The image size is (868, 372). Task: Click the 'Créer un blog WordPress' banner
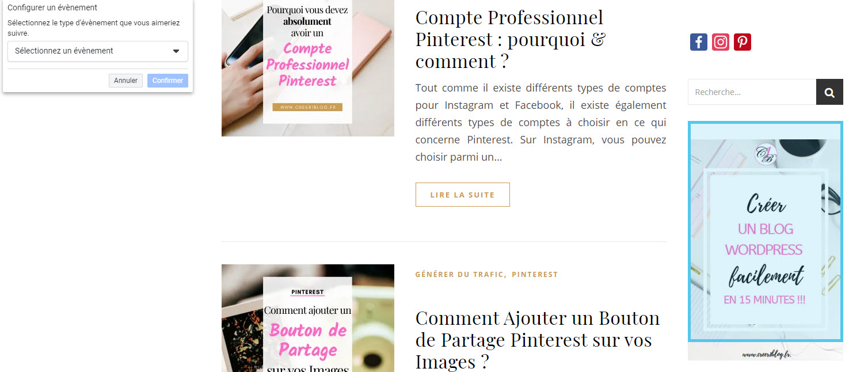[x=766, y=241]
